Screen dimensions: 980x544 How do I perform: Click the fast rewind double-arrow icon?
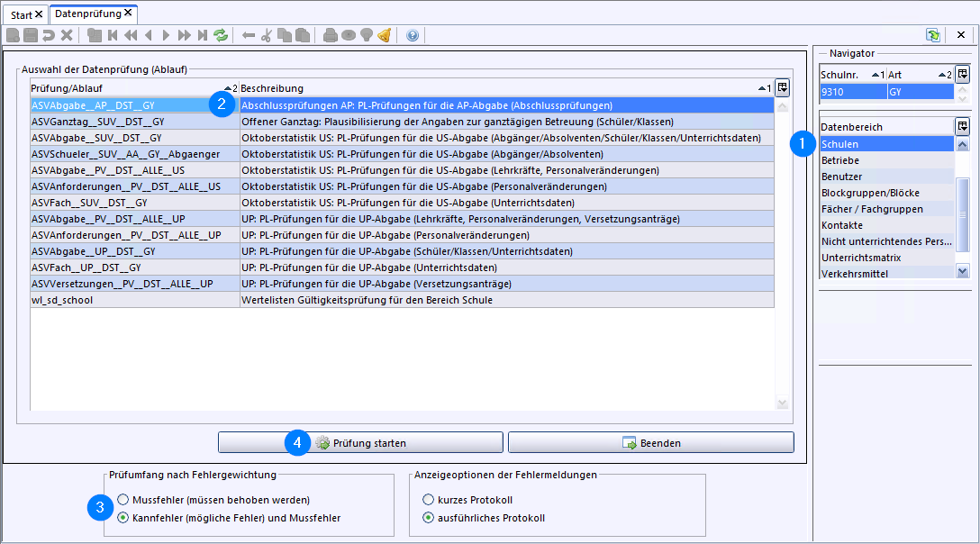click(131, 35)
